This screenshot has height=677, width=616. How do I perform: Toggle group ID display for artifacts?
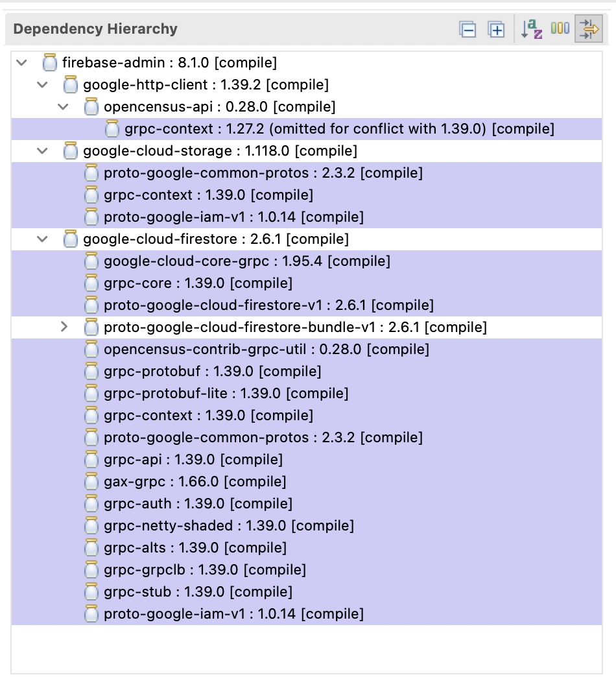[560, 29]
